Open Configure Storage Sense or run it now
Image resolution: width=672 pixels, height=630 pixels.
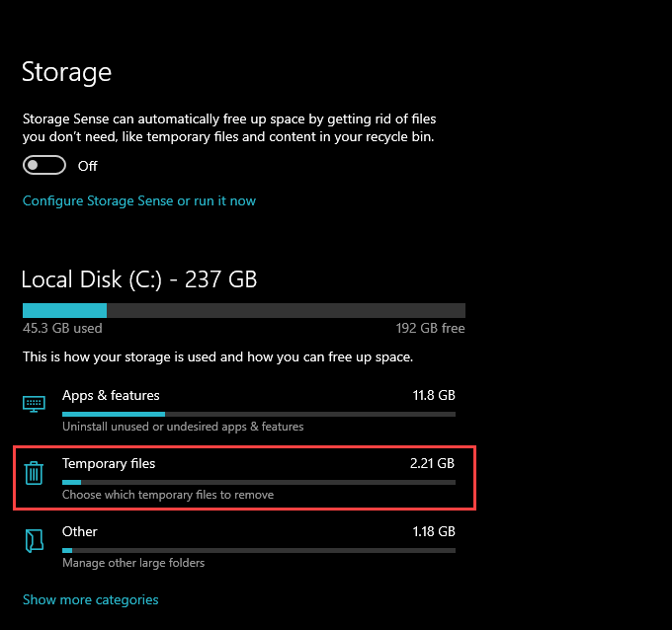(x=139, y=200)
